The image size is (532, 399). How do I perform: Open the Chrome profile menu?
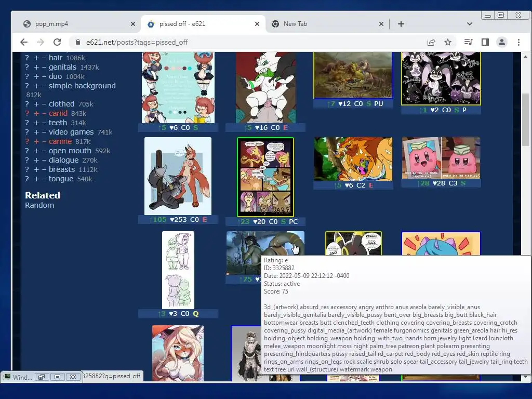(x=502, y=42)
